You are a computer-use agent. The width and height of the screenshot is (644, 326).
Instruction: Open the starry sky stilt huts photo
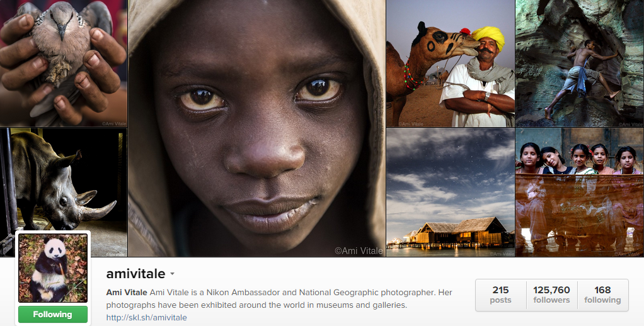[x=450, y=192]
